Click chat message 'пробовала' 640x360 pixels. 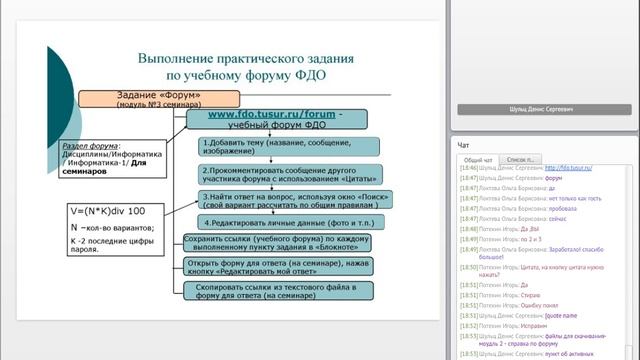click(563, 209)
